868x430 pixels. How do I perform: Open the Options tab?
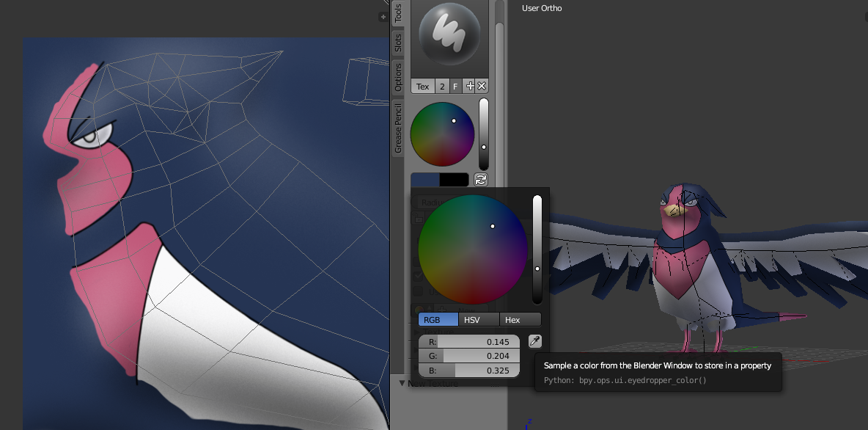click(398, 77)
